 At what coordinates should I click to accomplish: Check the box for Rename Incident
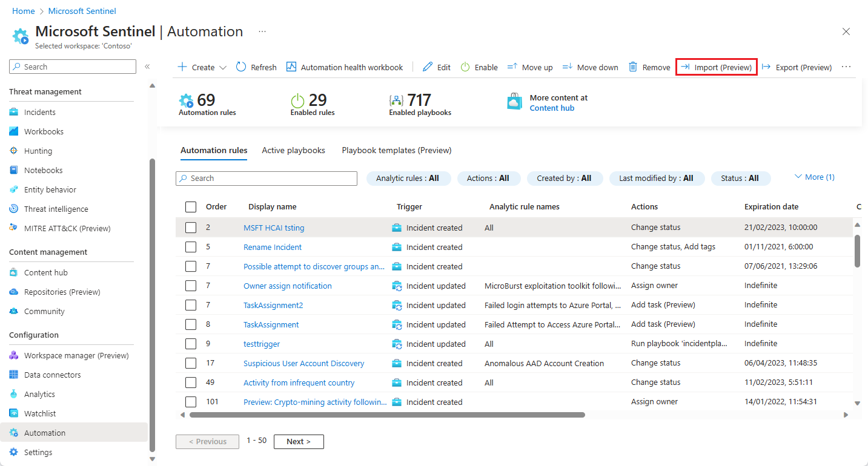pos(191,247)
